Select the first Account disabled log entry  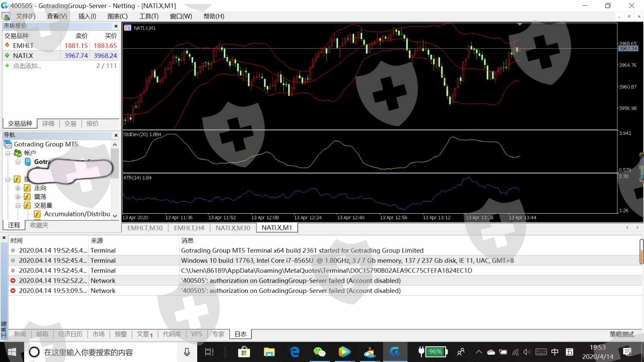[290, 280]
